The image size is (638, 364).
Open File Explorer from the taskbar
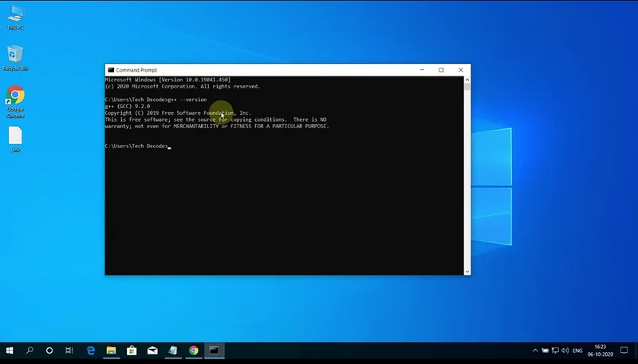click(x=112, y=350)
